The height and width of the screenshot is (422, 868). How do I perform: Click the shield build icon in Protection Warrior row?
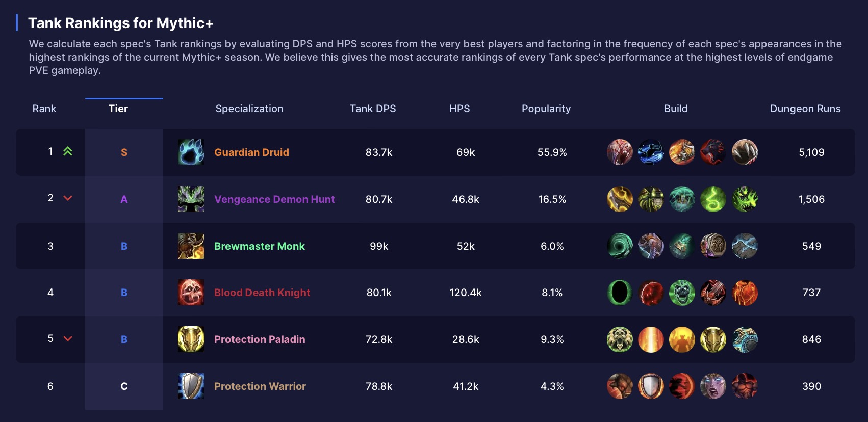coord(651,386)
